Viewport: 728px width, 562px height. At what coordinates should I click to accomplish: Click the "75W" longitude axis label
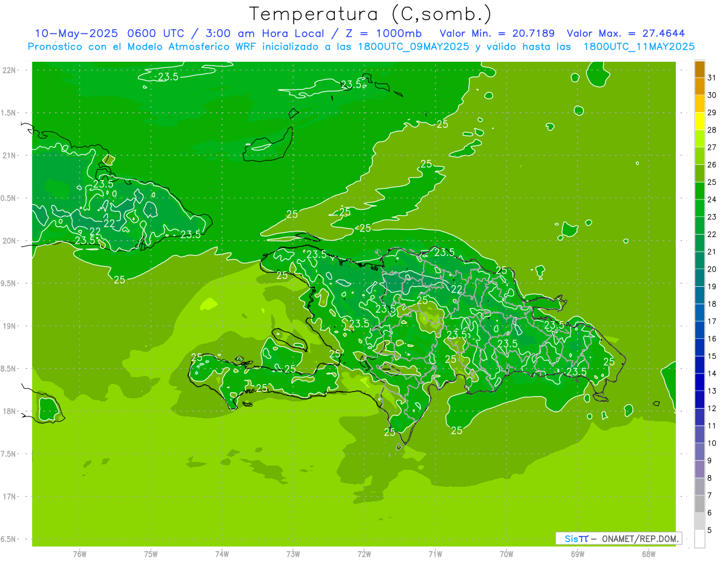(x=151, y=554)
